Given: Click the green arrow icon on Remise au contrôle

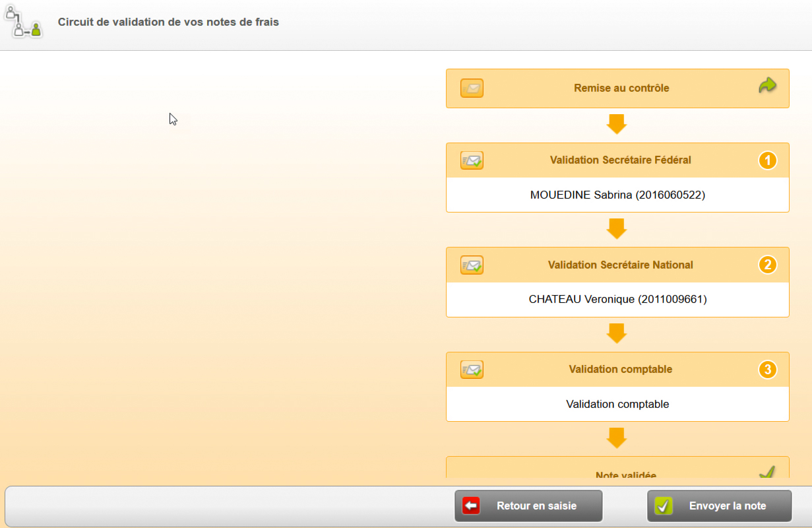Looking at the screenshot, I should [767, 86].
